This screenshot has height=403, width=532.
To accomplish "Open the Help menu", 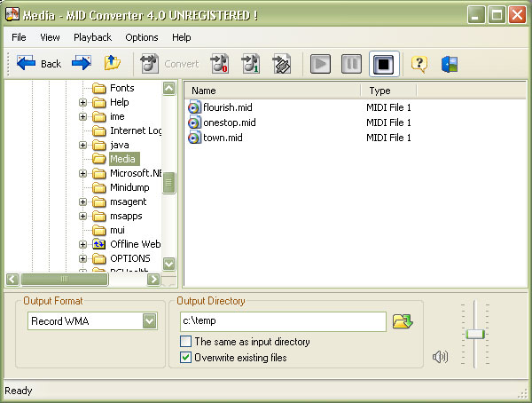I will tap(182, 37).
